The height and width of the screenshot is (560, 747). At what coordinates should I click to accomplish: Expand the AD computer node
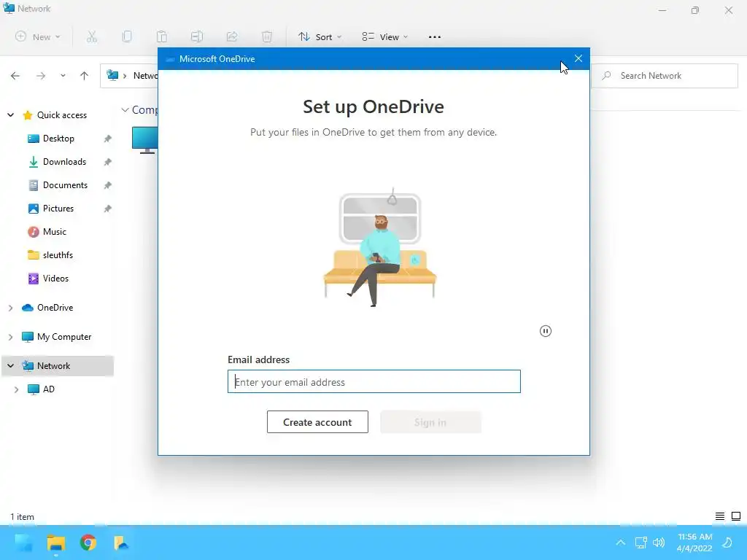point(16,389)
